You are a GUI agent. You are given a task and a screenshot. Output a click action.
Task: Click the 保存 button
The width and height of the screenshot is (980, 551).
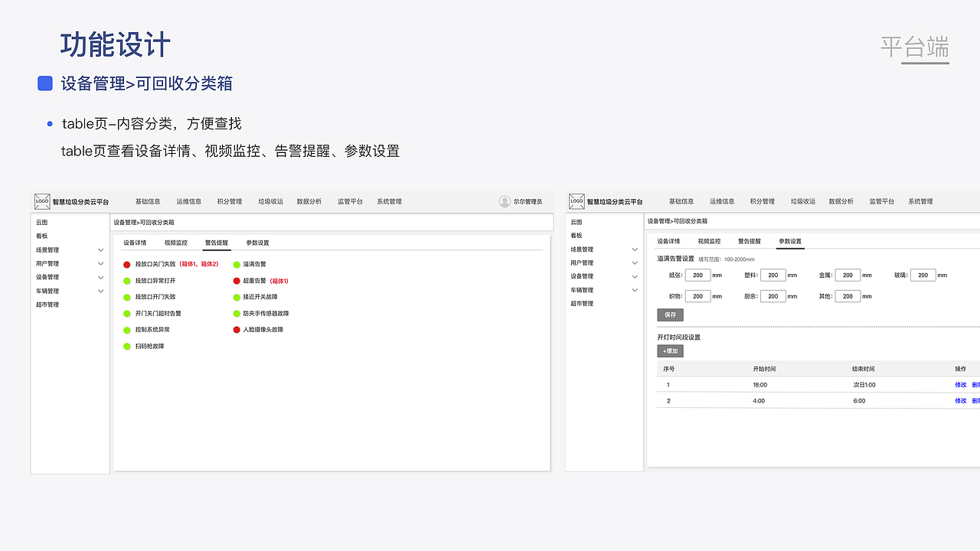tap(670, 315)
